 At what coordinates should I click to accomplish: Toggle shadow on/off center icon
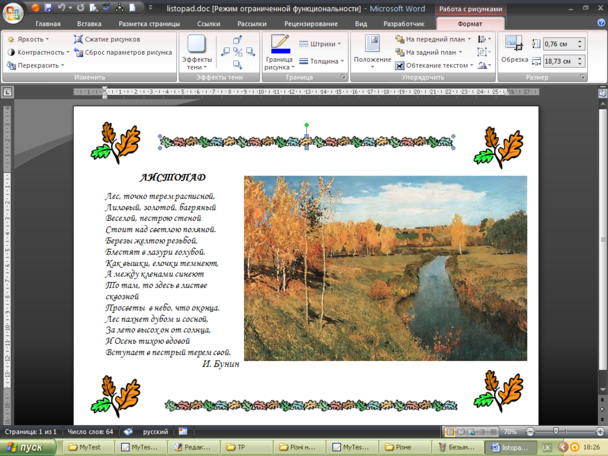(238, 52)
